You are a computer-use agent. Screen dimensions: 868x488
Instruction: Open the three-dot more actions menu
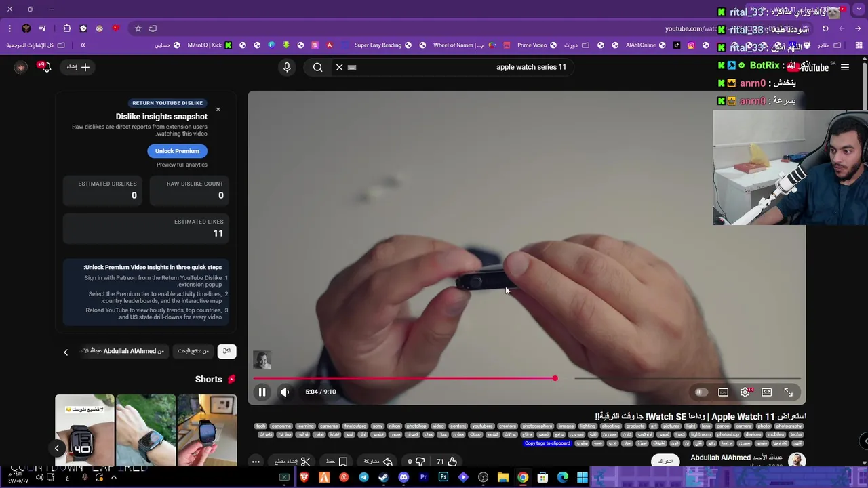(256, 462)
